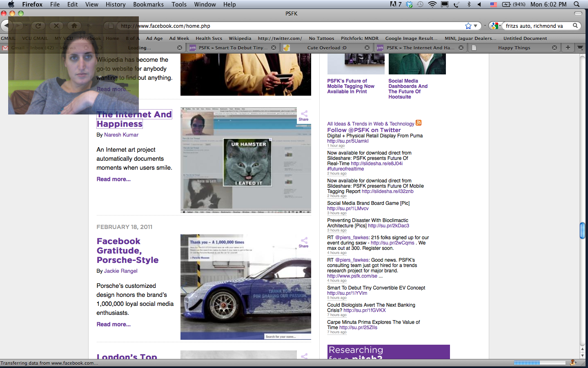Click the search magnifier in the Google search box
Screen dimensions: 588x368
pyautogui.click(x=575, y=26)
